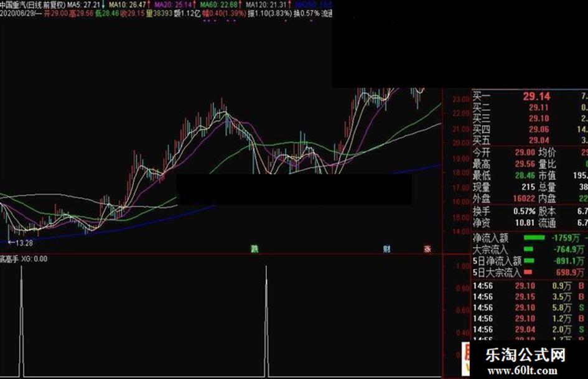
Task: Click the red 涨 marker on the chart
Action: click(x=427, y=249)
